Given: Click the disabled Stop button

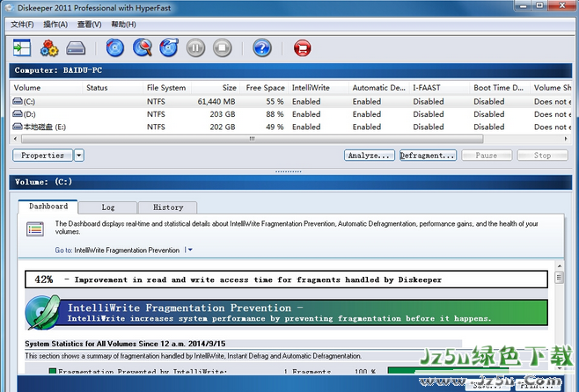Looking at the screenshot, I should point(542,156).
